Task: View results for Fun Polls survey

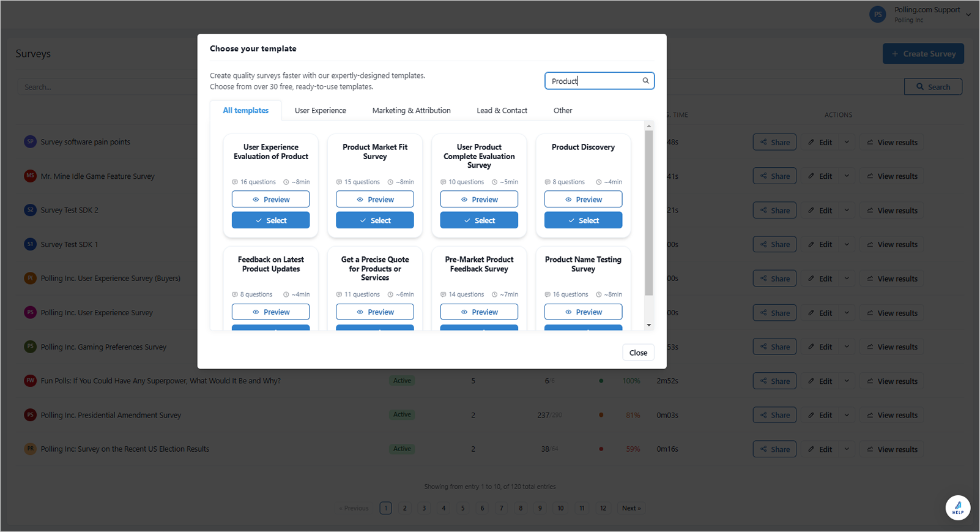Action: 892,381
